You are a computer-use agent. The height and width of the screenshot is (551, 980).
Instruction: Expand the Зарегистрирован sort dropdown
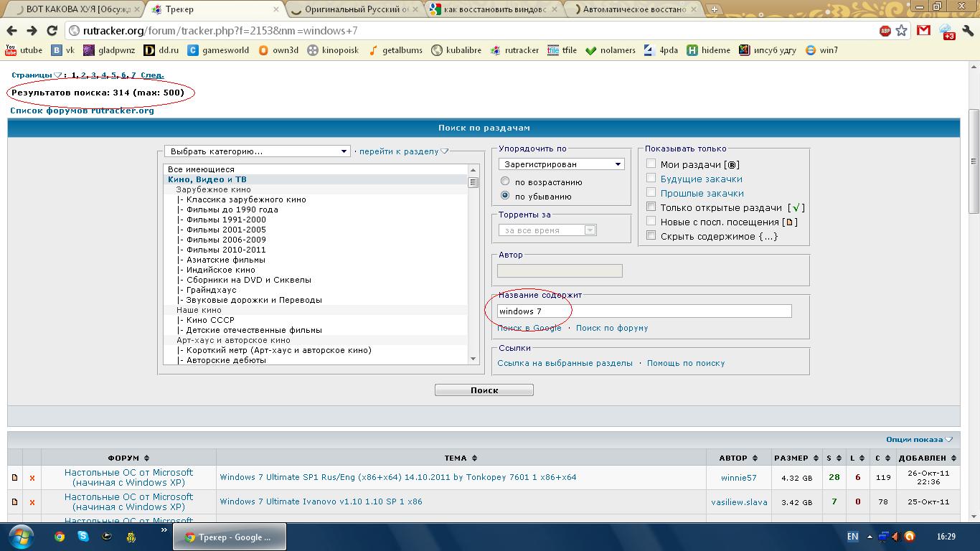click(x=561, y=164)
